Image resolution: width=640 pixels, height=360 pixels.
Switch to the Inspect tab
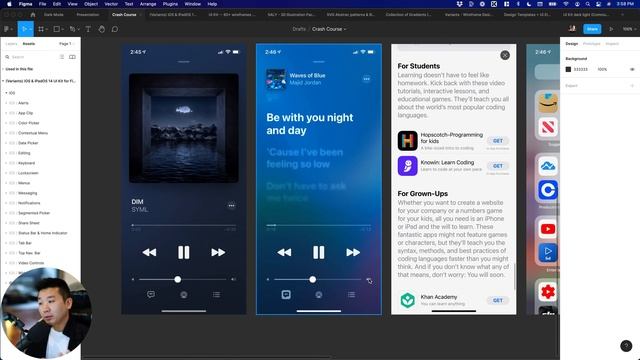(x=612, y=44)
